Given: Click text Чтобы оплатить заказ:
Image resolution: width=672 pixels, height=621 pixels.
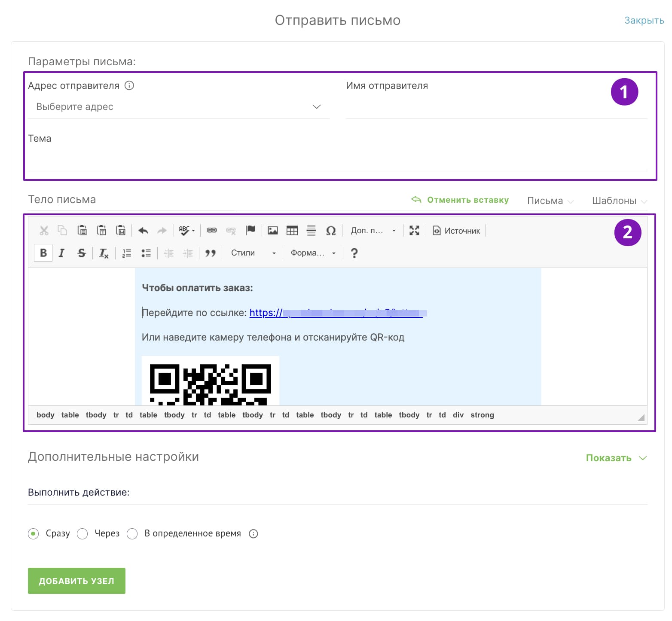Looking at the screenshot, I should (197, 288).
